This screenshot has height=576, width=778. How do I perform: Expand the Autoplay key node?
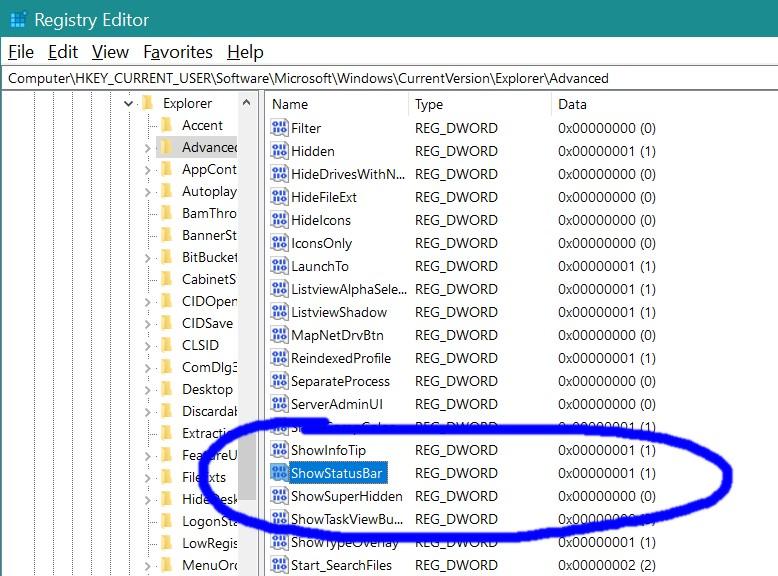point(147,192)
